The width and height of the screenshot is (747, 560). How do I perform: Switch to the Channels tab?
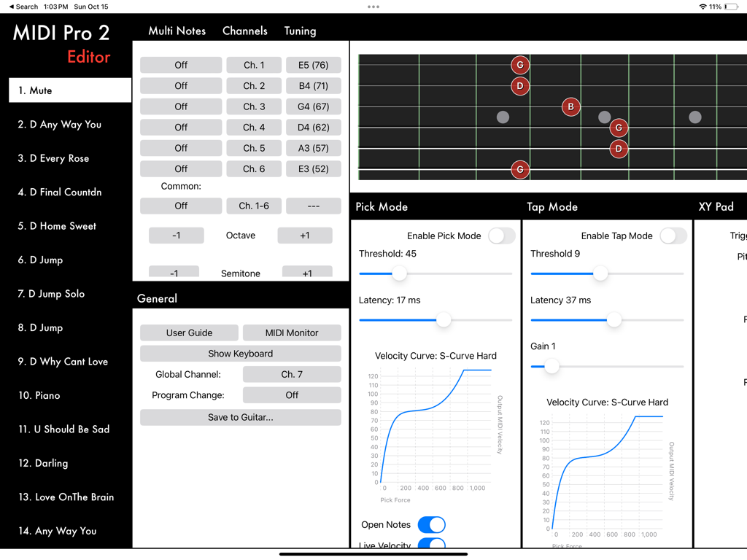[244, 31]
